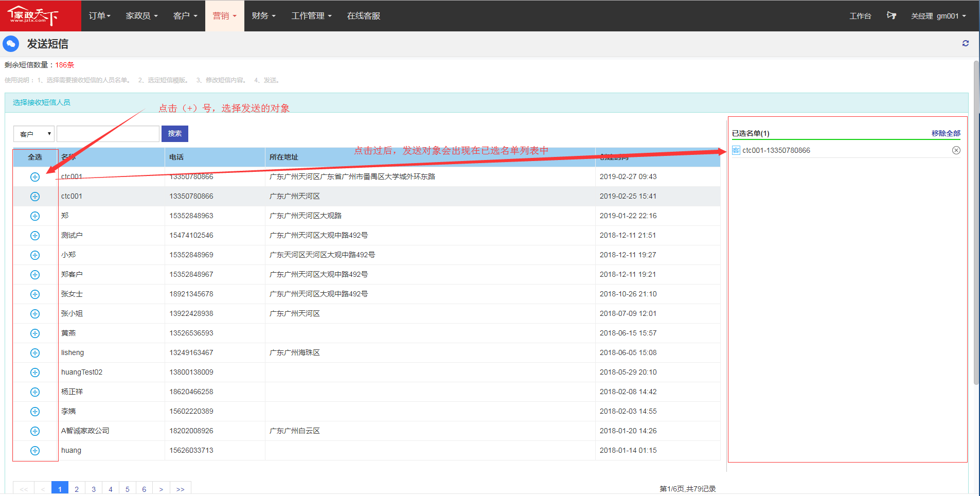Add 郑 (15352848963) to recipients
This screenshot has width=980, height=496.
coord(35,216)
